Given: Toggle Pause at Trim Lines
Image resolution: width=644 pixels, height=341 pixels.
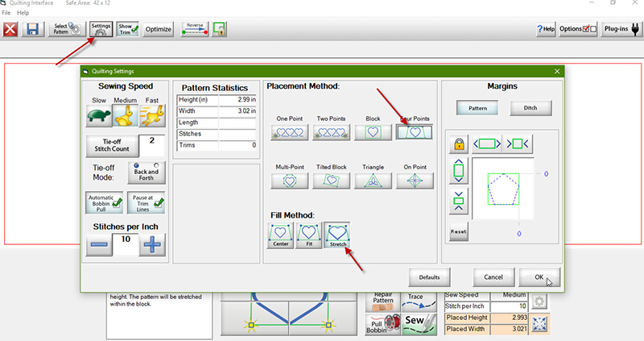Looking at the screenshot, I should [147, 202].
